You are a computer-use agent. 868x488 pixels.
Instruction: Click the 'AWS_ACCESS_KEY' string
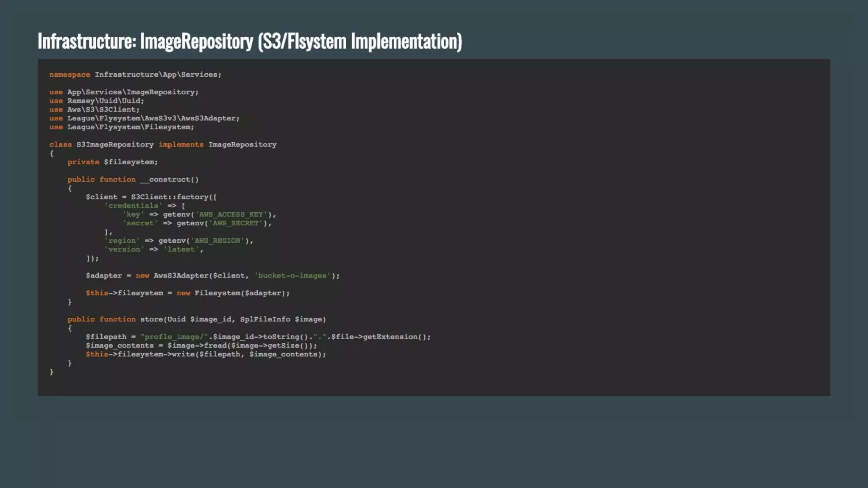pyautogui.click(x=231, y=214)
